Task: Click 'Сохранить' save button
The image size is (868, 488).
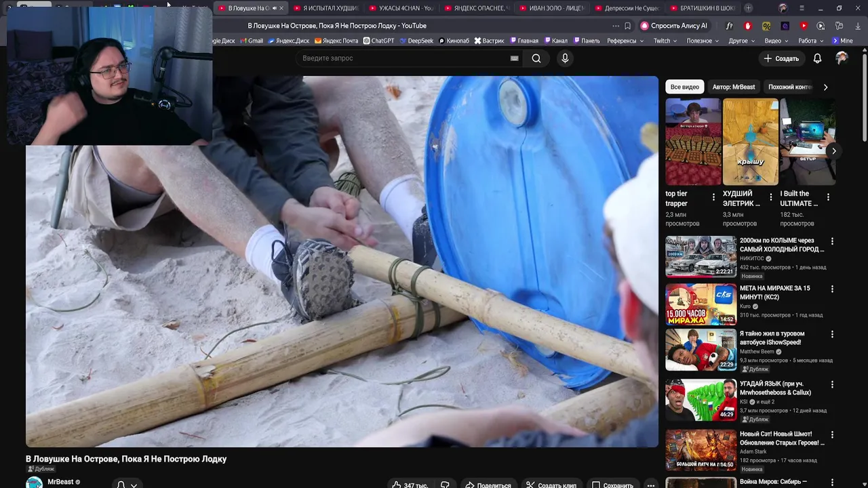Action: (612, 485)
